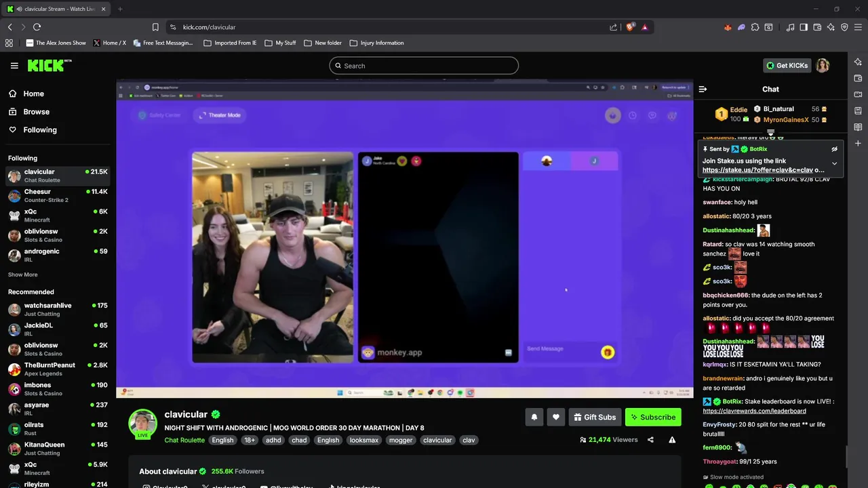The image size is (868, 488).
Task: Add item with sidebar plus icon
Action: tap(858, 143)
